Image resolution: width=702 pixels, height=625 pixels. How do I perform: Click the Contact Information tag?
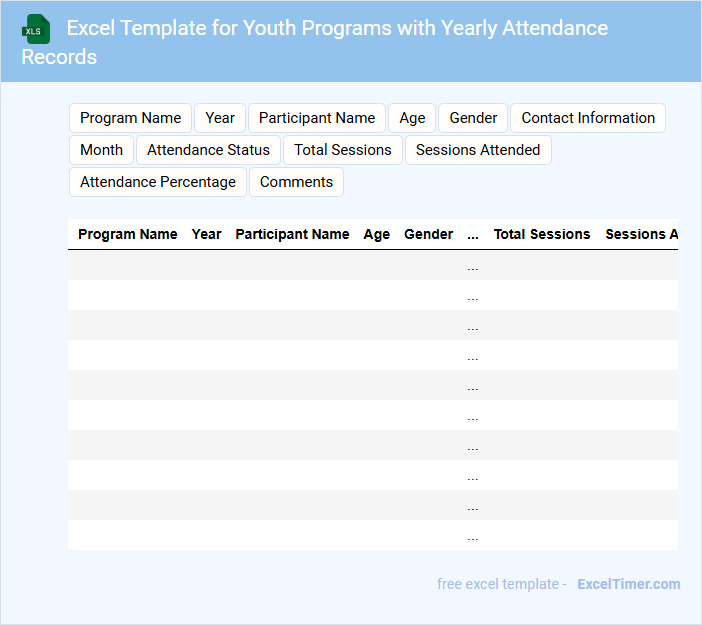(x=588, y=118)
